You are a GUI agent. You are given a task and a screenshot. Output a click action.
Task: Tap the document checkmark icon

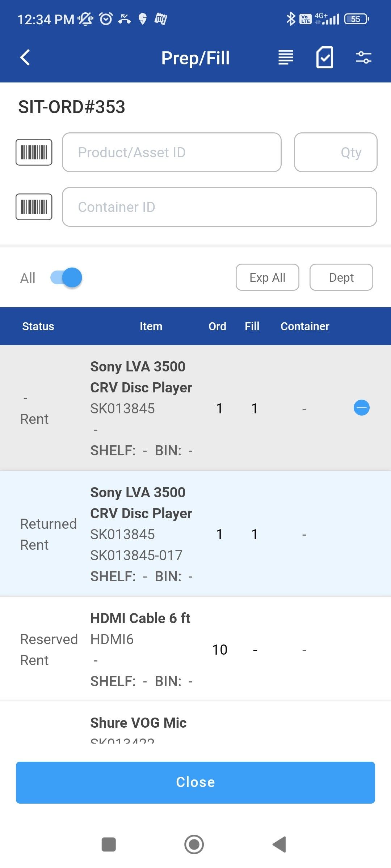coord(324,58)
